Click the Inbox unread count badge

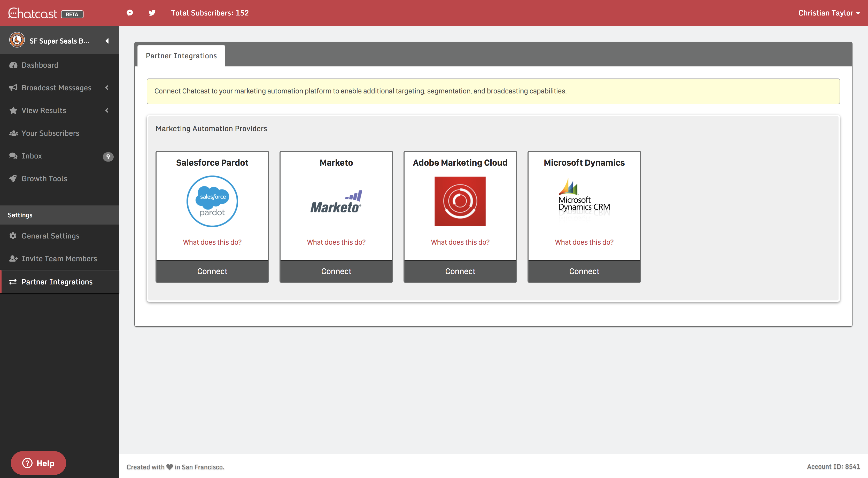coord(108,156)
